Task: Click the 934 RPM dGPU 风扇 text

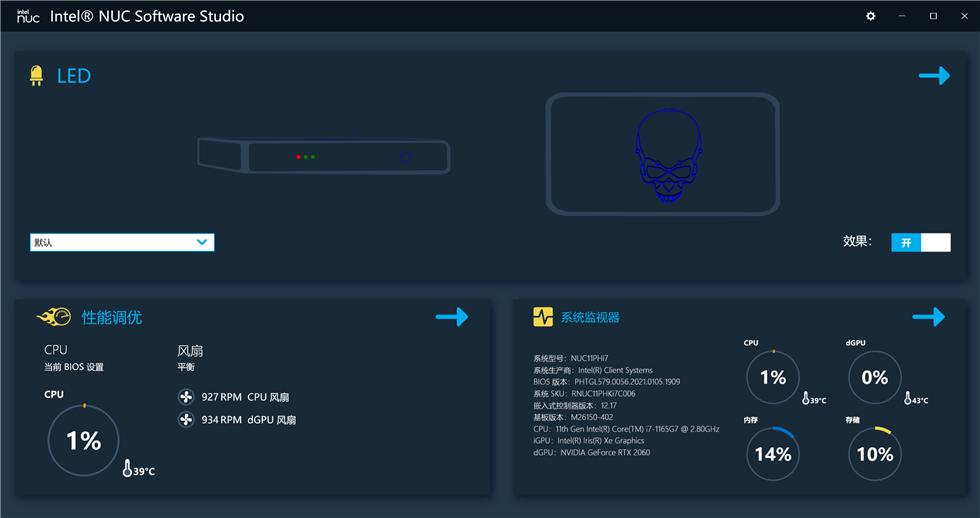Action: tap(249, 420)
